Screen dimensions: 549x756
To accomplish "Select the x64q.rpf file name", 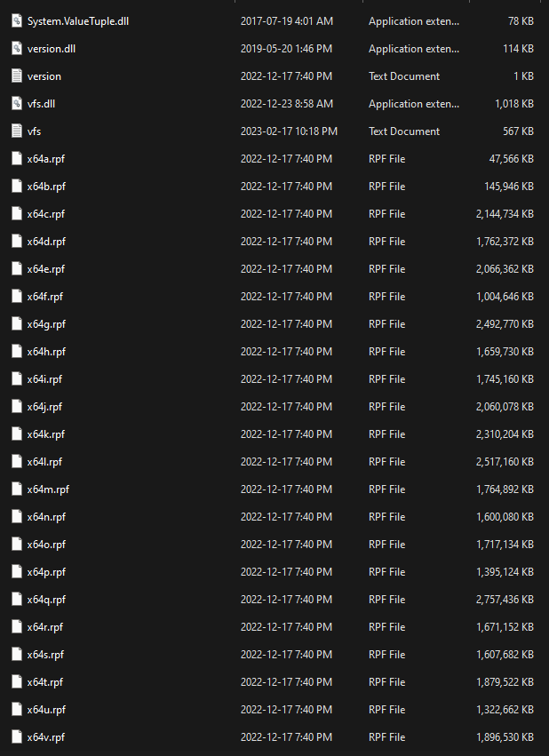I will [46, 600].
